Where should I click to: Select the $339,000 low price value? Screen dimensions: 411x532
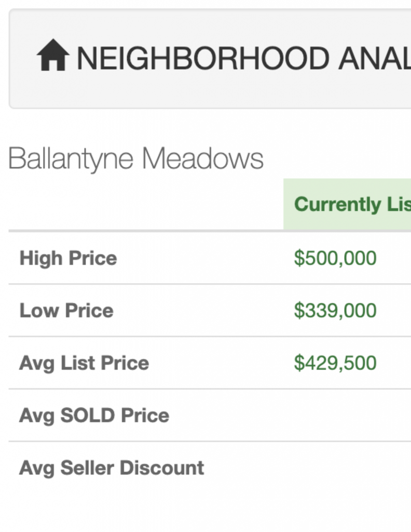coord(335,310)
